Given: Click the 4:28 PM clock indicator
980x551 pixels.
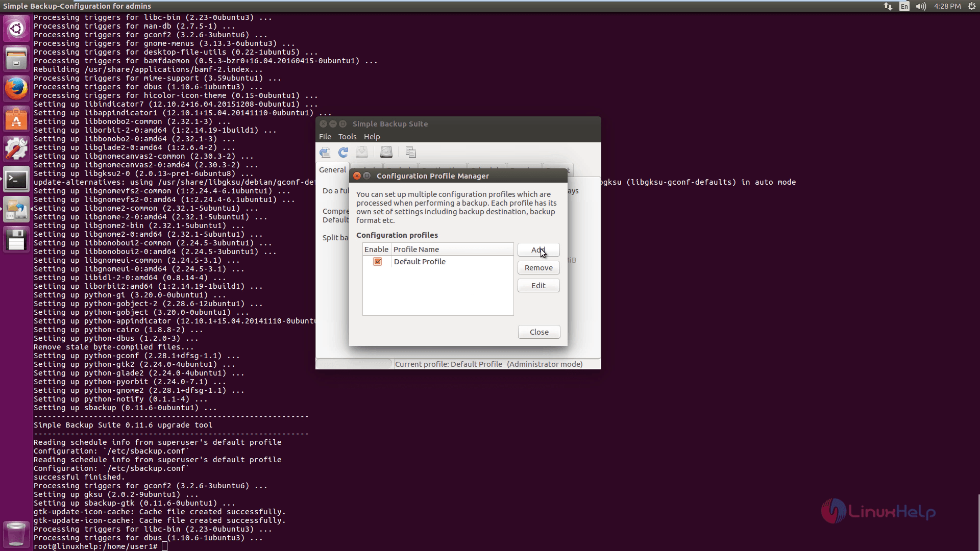Looking at the screenshot, I should tap(947, 6).
